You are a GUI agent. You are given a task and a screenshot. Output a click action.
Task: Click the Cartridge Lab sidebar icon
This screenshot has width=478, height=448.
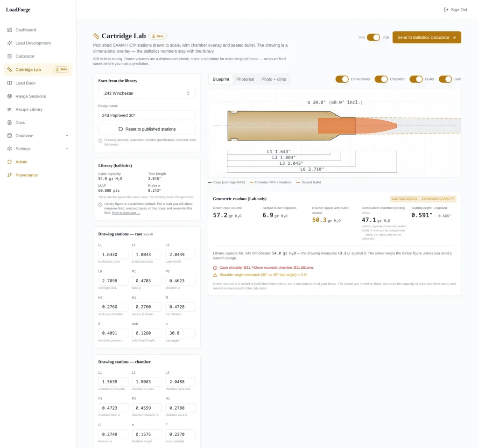[x=9, y=70]
